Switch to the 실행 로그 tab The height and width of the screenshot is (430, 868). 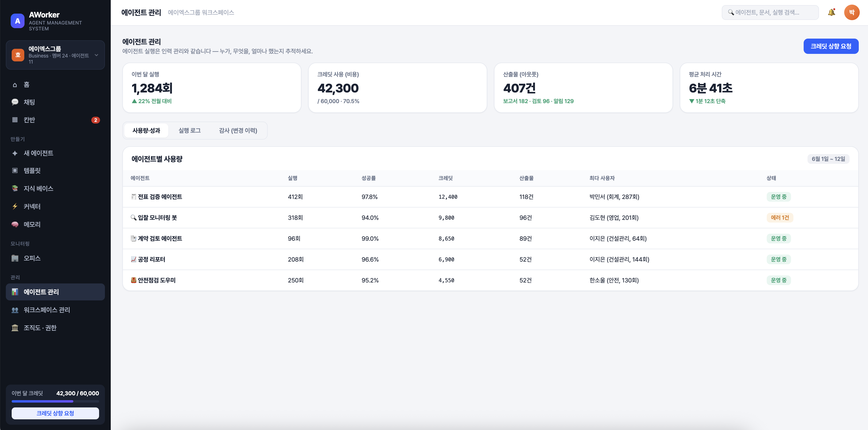pyautogui.click(x=189, y=131)
